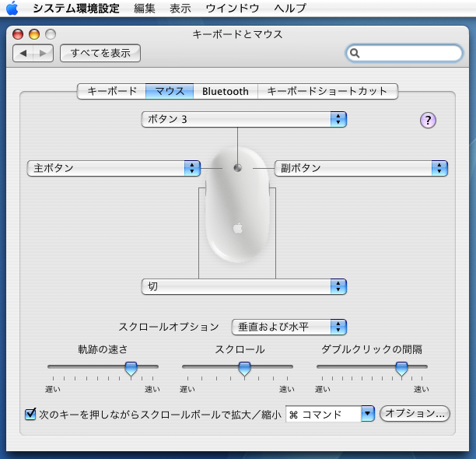This screenshot has width=476, height=459.
Task: Open the 切 side buttons dropdown
Action: point(243,286)
